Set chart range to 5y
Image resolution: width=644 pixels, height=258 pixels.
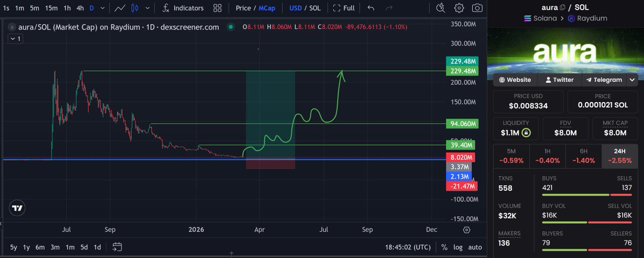coord(13,247)
